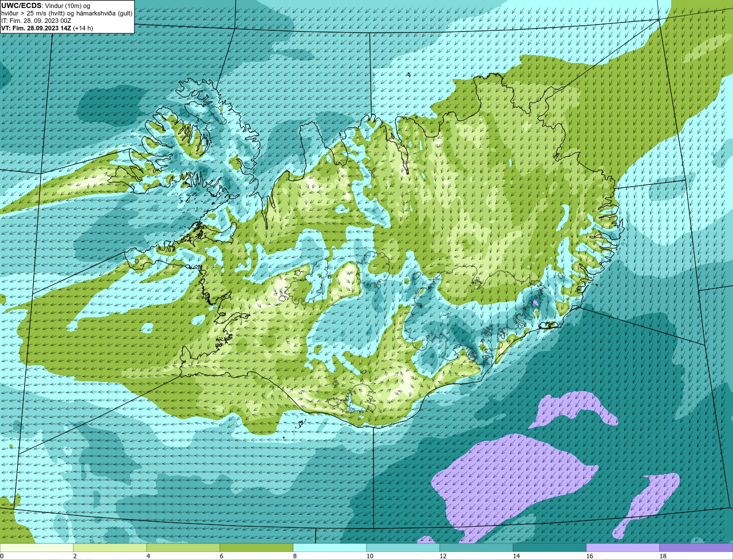Click the legend number '8'
This screenshot has height=560, width=733.
pyautogui.click(x=294, y=556)
